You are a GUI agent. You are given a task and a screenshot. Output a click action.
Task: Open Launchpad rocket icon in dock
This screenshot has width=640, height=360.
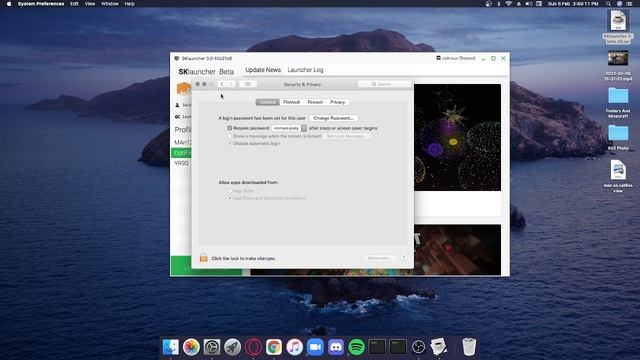pyautogui.click(x=233, y=347)
